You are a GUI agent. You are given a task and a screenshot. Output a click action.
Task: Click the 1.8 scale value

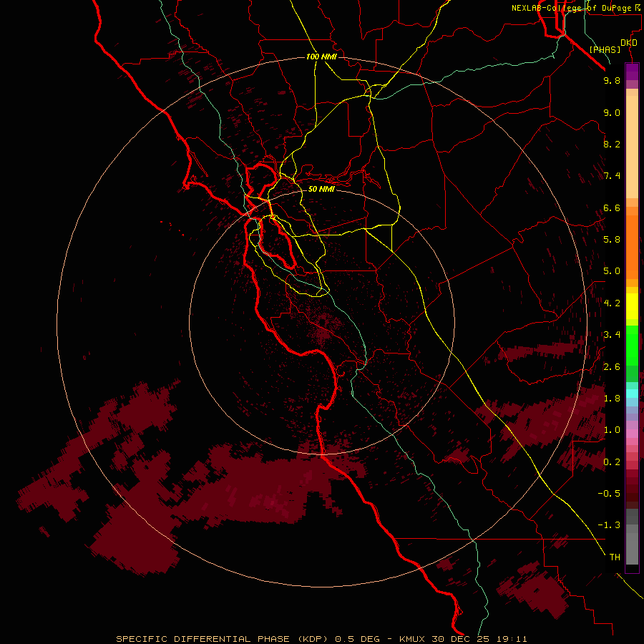click(x=612, y=399)
